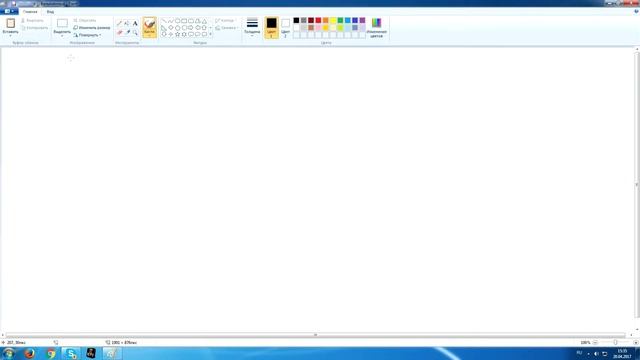Click the horizontal scrollbar thumb
Viewport: 640px width, 360px height.
(x=315, y=335)
